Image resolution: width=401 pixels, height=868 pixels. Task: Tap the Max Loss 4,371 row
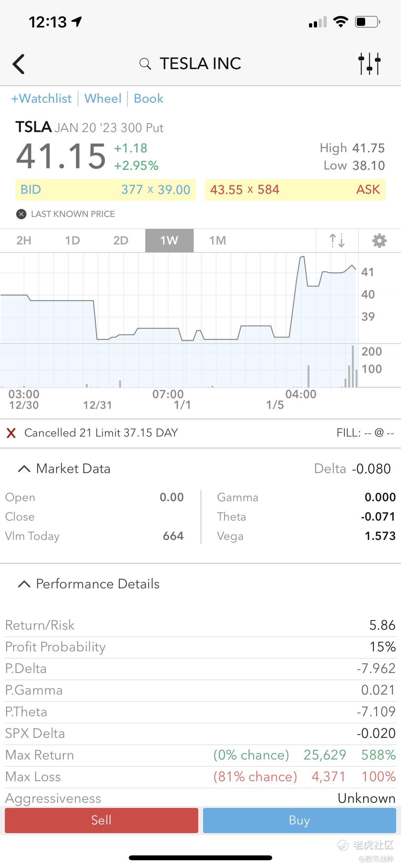200,777
